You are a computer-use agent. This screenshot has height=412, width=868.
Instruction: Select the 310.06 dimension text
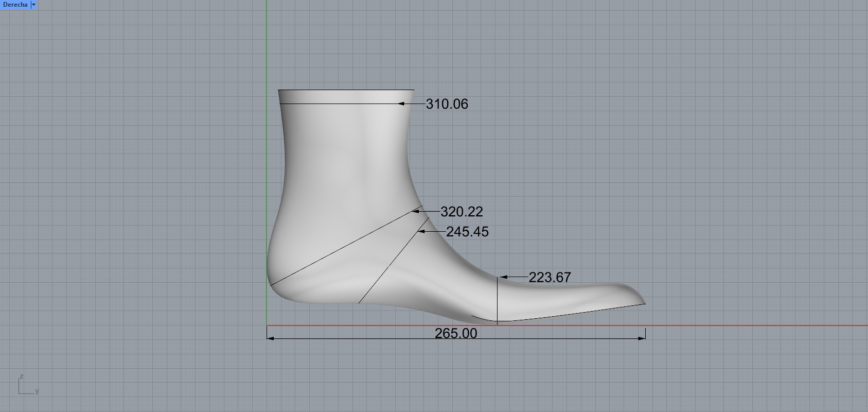coord(447,104)
